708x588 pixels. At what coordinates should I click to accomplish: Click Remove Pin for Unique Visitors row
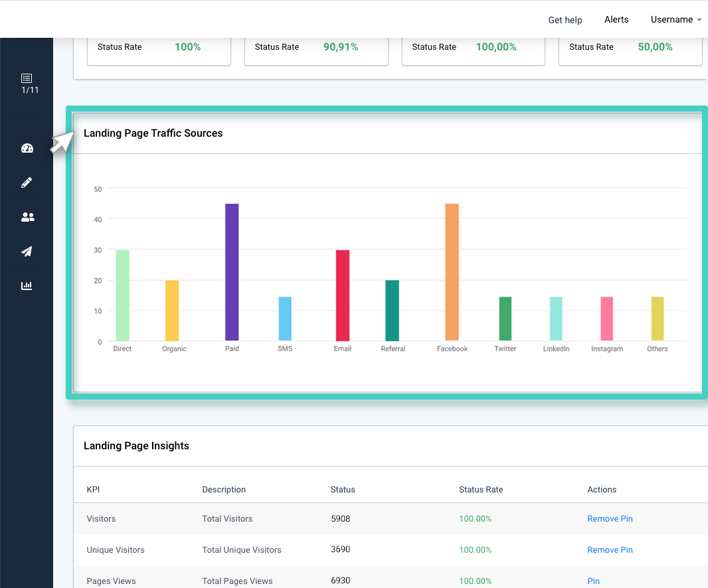coord(610,550)
